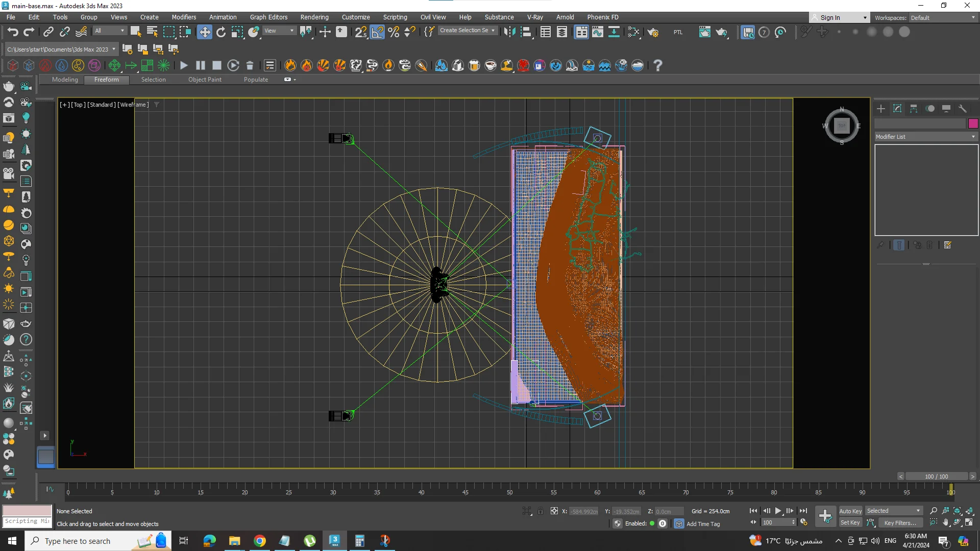Viewport: 980px width, 551px height.
Task: Open the Graph Editors menu
Action: 268,17
